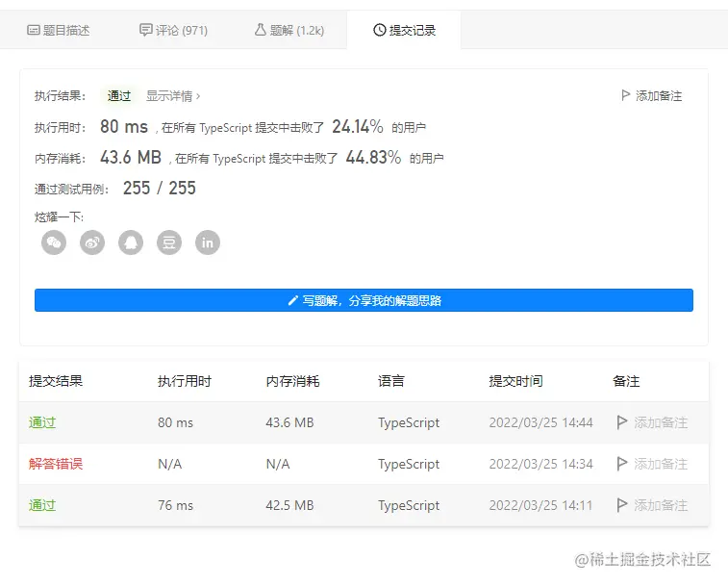Share result via QQ icon
Image resolution: width=728 pixels, height=585 pixels.
(x=131, y=242)
